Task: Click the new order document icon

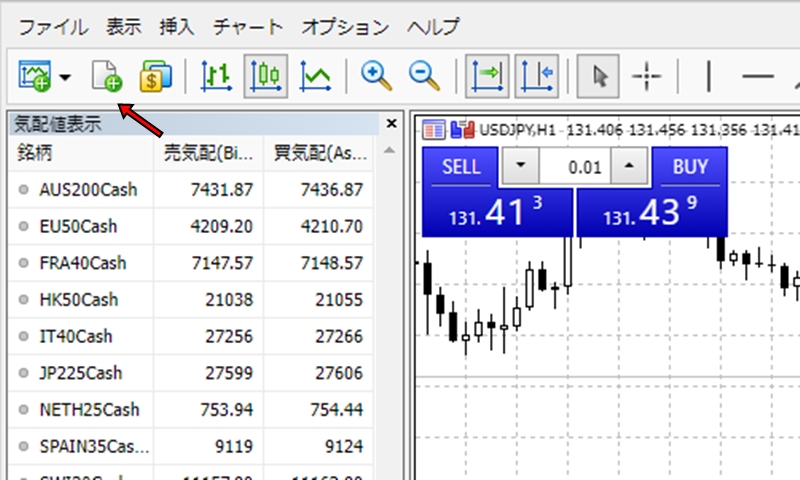Action: coord(107,77)
